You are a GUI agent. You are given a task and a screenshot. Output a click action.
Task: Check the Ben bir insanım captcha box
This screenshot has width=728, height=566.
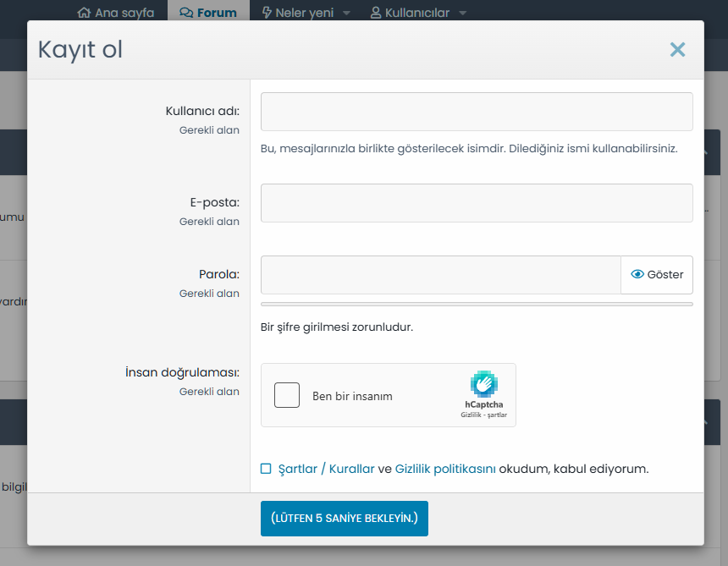(x=287, y=395)
